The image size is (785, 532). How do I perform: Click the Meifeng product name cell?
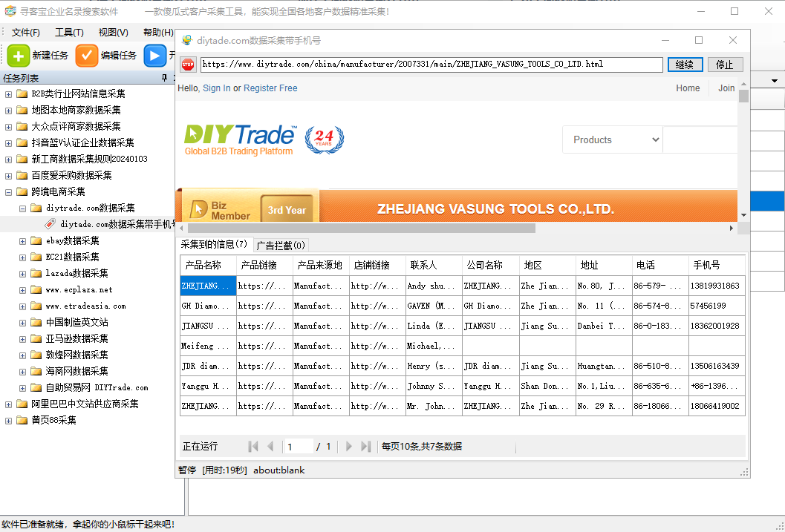click(x=208, y=346)
